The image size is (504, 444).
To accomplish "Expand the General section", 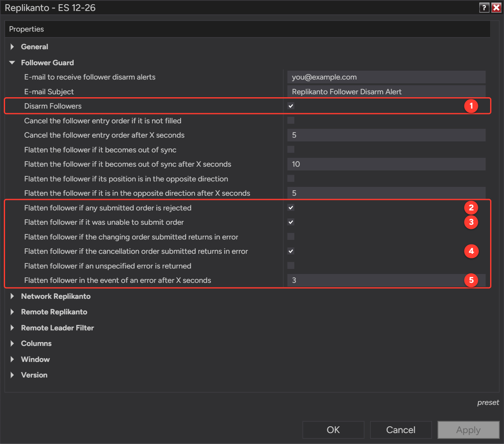I will (x=12, y=47).
